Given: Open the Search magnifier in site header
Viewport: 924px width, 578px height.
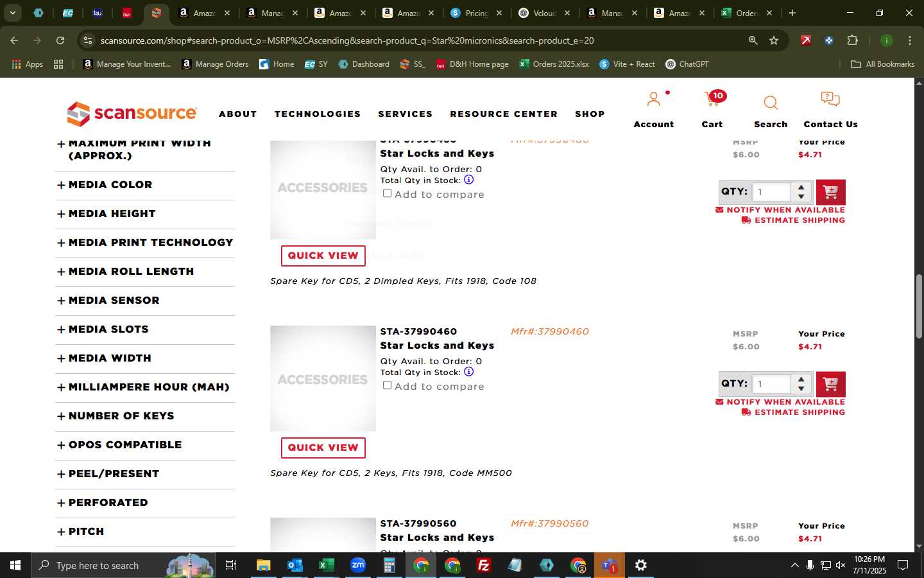Looking at the screenshot, I should (771, 103).
